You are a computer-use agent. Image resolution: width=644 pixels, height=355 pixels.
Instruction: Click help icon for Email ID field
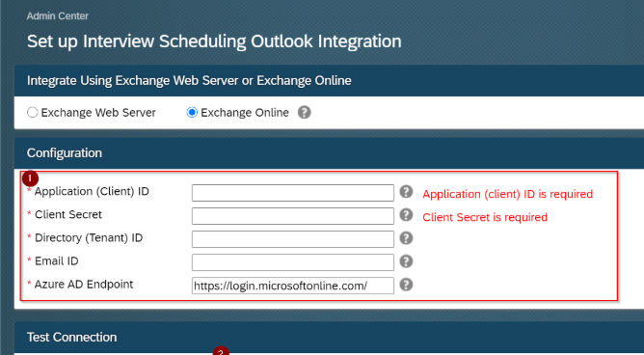coord(406,261)
